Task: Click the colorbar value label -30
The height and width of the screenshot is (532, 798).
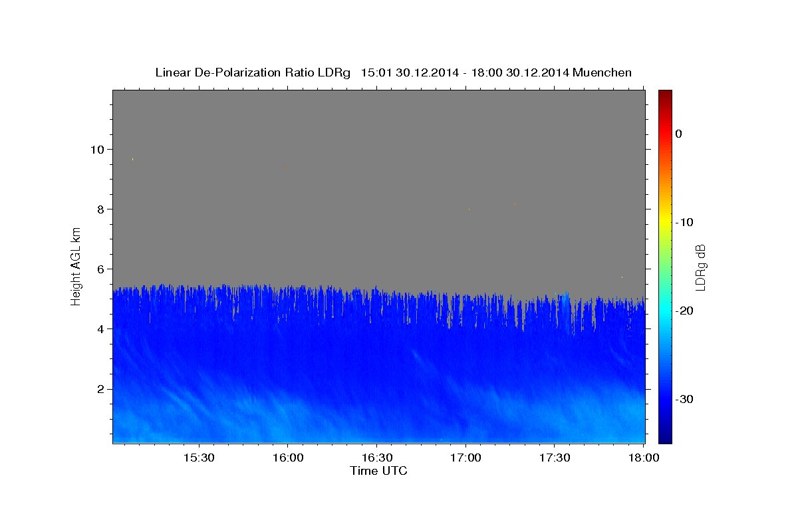Action: coord(684,399)
